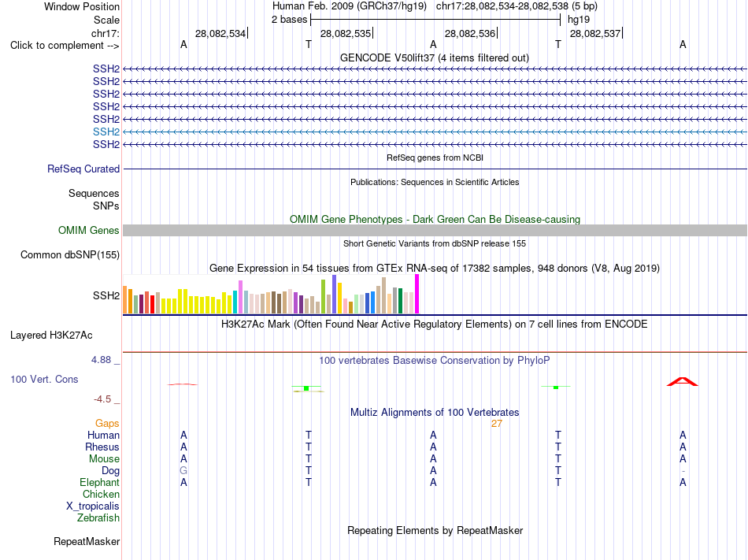
Task: Click the 4.88 upper axis value
Action: click(x=101, y=360)
